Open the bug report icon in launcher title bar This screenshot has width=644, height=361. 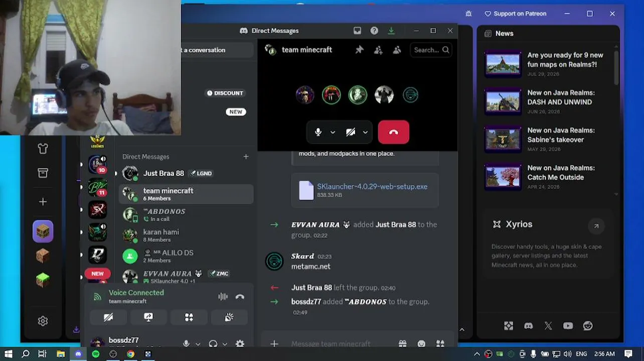[468, 14]
